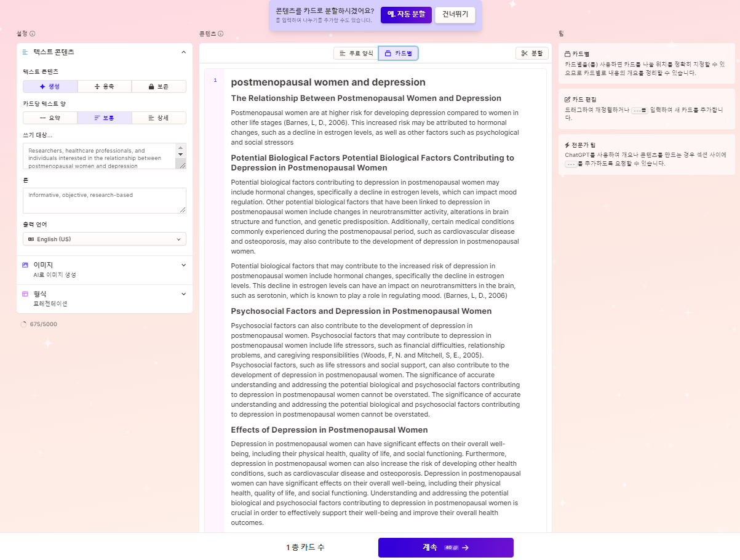Image resolution: width=740 pixels, height=560 pixels.
Task: Click the '프레젠테이션' format subtitle
Action: coord(50,303)
